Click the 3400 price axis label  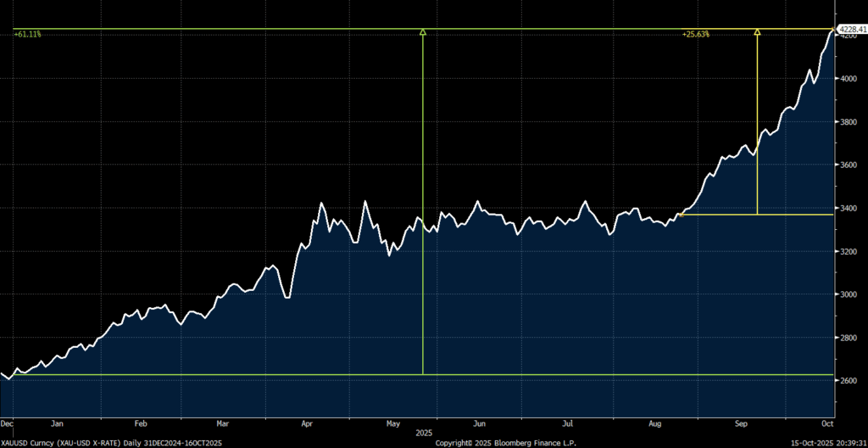(x=848, y=208)
